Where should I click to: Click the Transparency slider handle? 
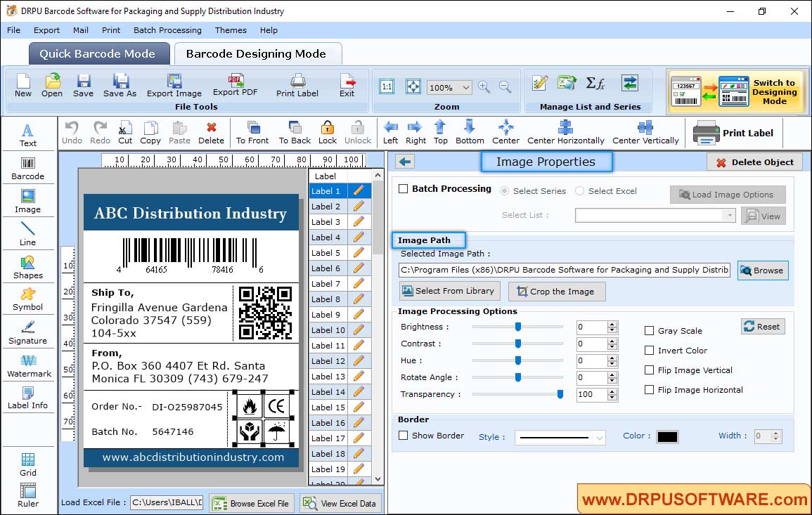coord(560,394)
